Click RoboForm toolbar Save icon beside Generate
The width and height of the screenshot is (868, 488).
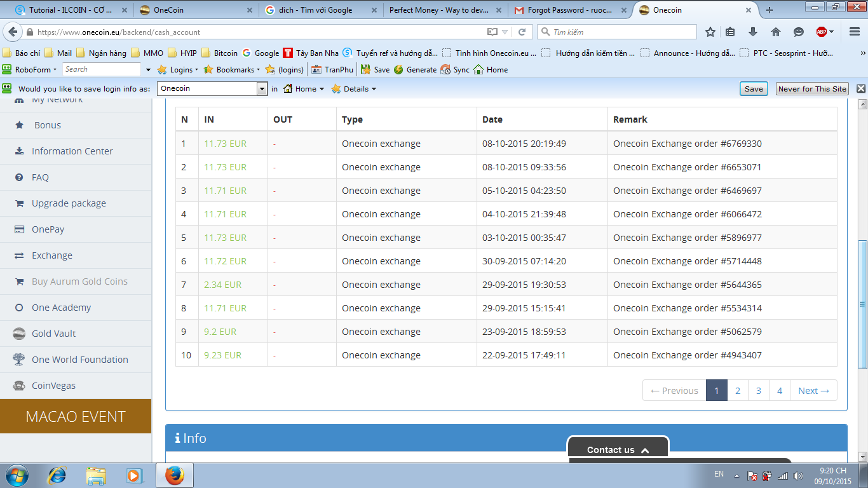coord(365,69)
